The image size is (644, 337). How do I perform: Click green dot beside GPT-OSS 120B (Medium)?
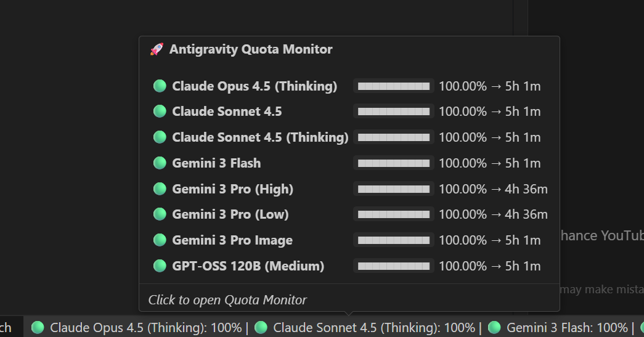(x=160, y=266)
